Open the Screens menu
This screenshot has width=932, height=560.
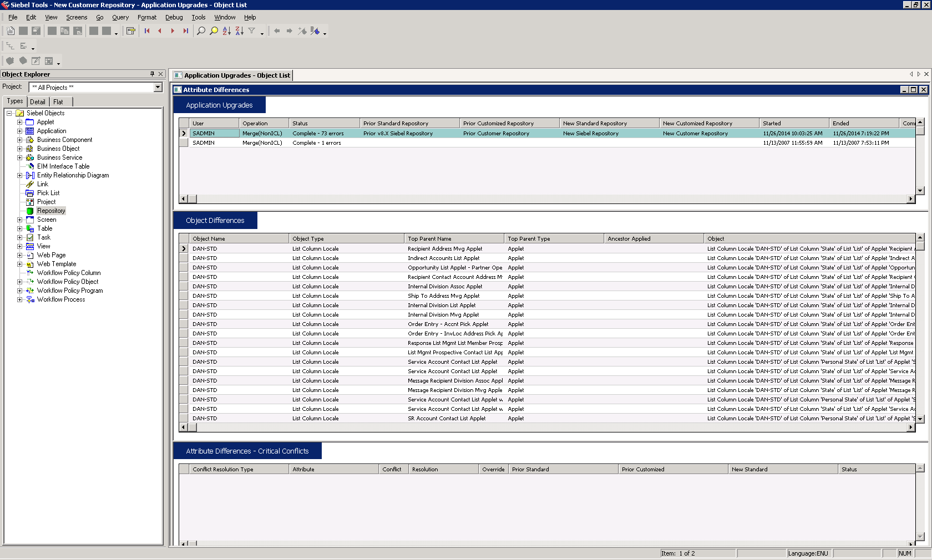click(x=77, y=17)
